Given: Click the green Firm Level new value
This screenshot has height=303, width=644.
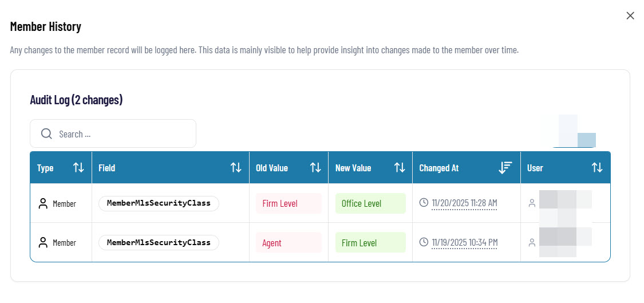Looking at the screenshot, I should (x=370, y=242).
